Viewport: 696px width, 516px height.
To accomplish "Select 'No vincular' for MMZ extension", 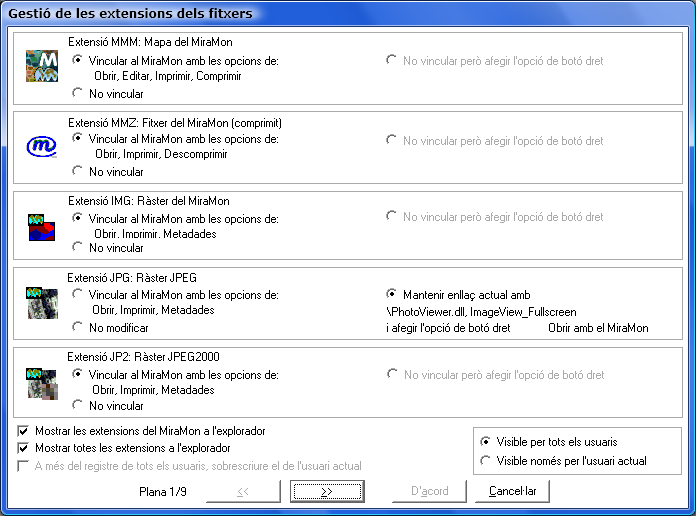I will tap(77, 171).
